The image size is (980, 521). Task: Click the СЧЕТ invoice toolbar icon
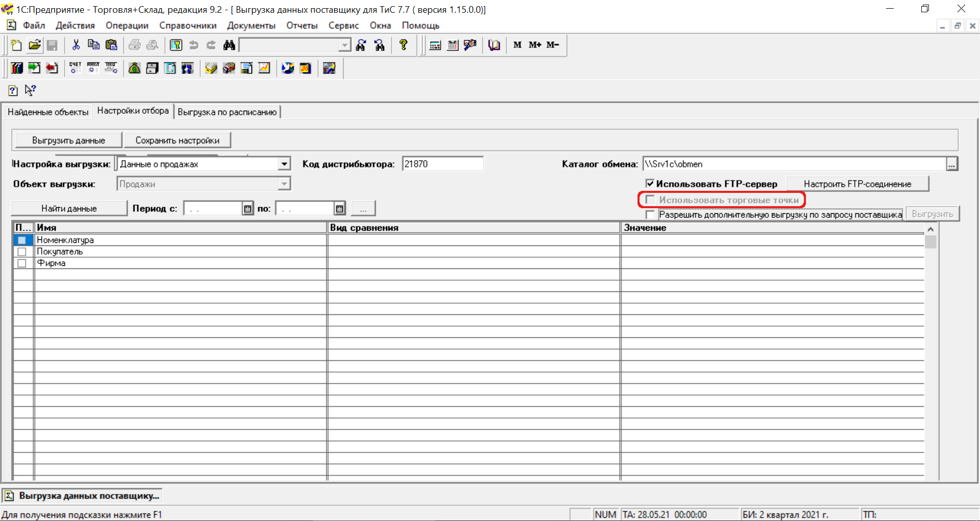pyautogui.click(x=76, y=68)
